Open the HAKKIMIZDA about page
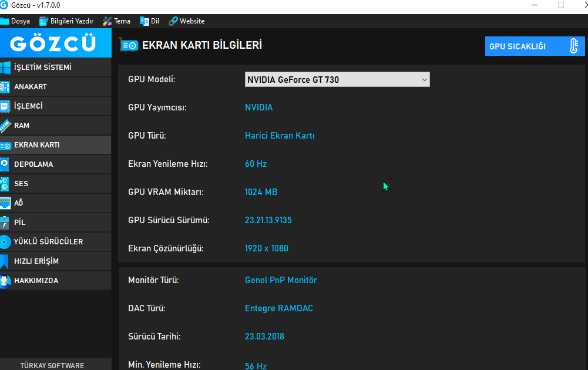This screenshot has height=370, width=588. pyautogui.click(x=55, y=280)
